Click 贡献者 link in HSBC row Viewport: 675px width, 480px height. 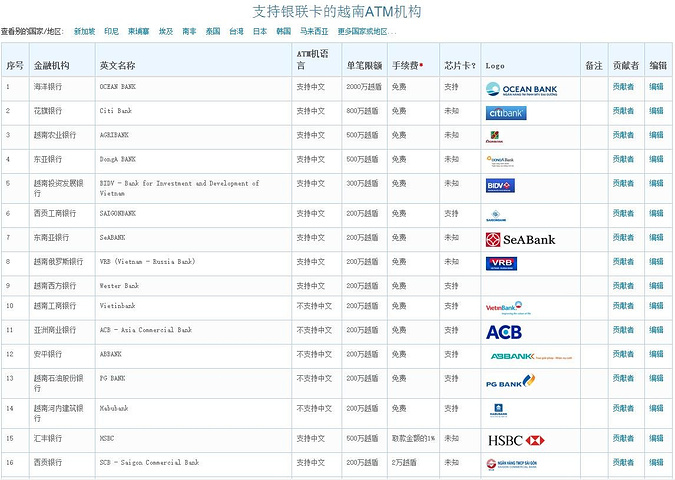[x=623, y=439]
